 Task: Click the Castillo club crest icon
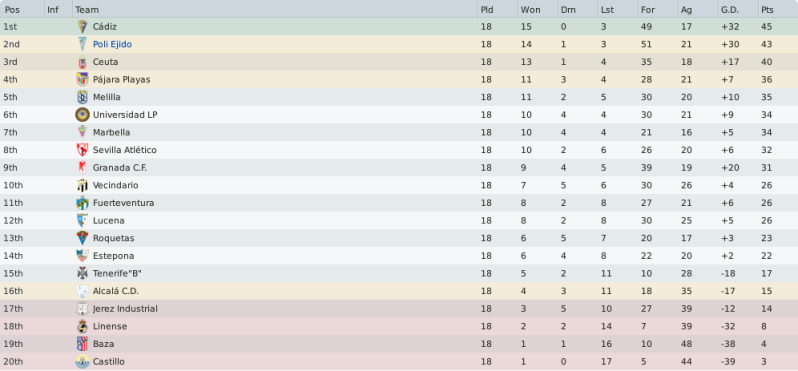(82, 362)
